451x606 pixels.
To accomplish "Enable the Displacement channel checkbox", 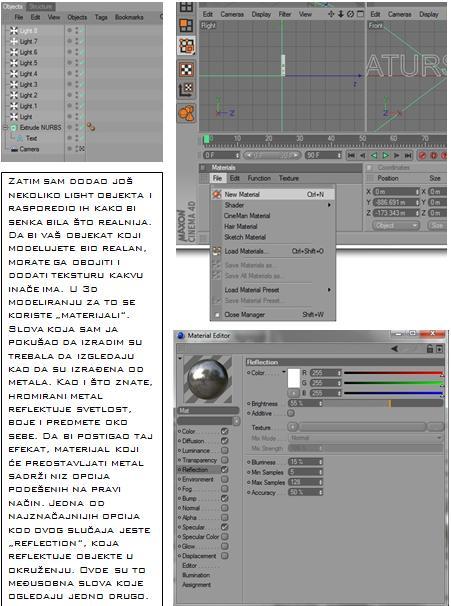I will pyautogui.click(x=225, y=556).
